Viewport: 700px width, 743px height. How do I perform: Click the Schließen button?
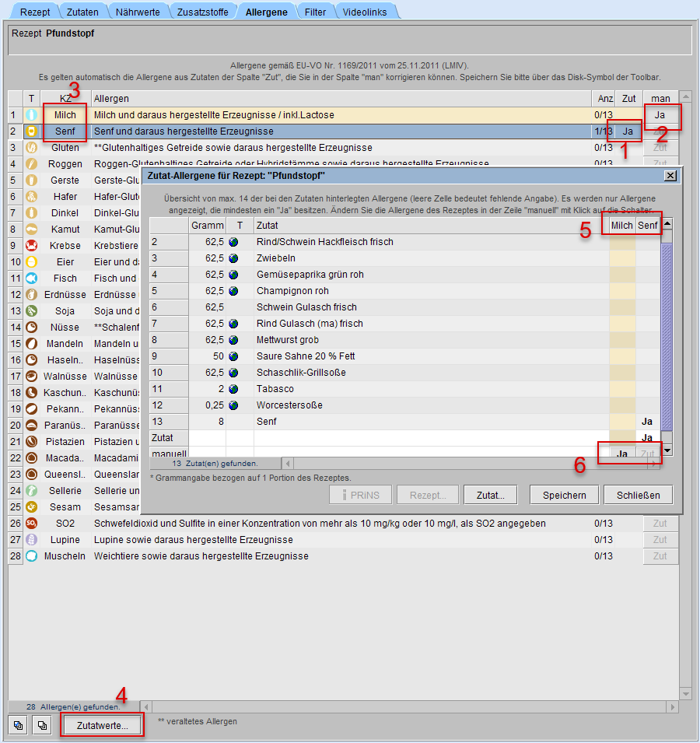[638, 495]
